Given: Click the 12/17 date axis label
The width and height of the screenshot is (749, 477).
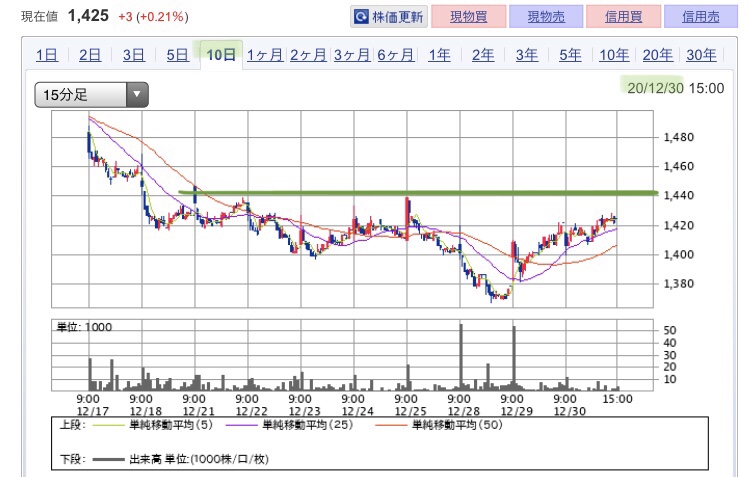Looking at the screenshot, I should (x=93, y=411).
